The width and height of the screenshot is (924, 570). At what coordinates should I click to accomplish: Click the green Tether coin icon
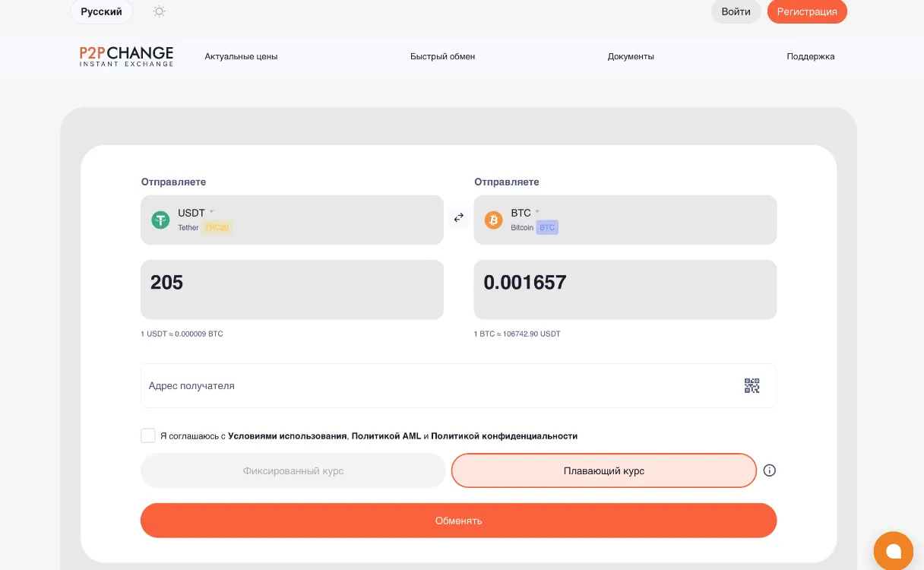160,220
